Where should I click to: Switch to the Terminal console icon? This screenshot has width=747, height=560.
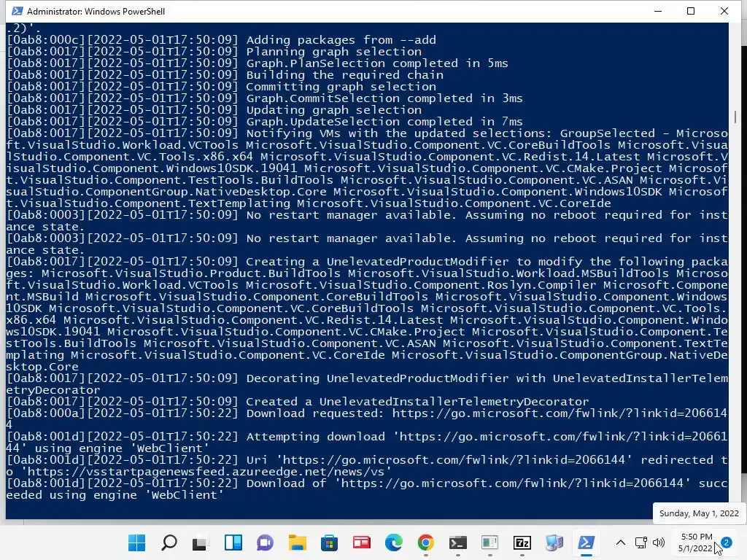[x=458, y=542]
